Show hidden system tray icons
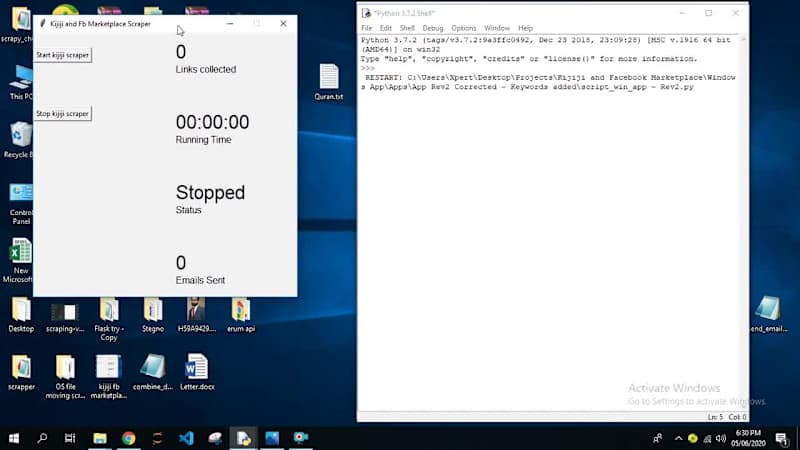This screenshot has width=800, height=450. 678,438
